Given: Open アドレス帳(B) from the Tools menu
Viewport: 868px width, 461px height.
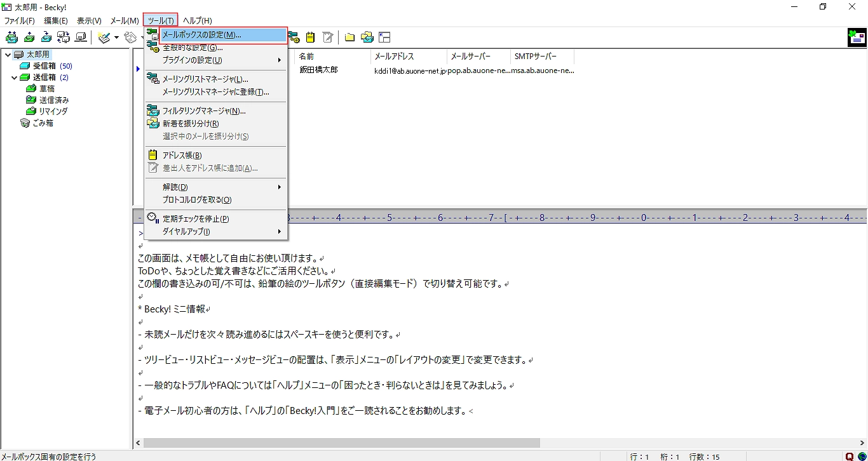Looking at the screenshot, I should (x=216, y=156).
